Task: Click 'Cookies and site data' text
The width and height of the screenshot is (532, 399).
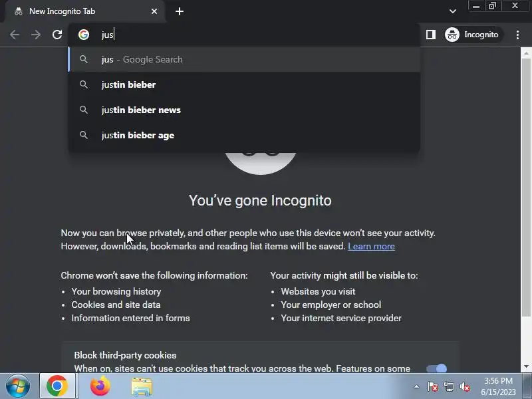Action: pos(116,305)
